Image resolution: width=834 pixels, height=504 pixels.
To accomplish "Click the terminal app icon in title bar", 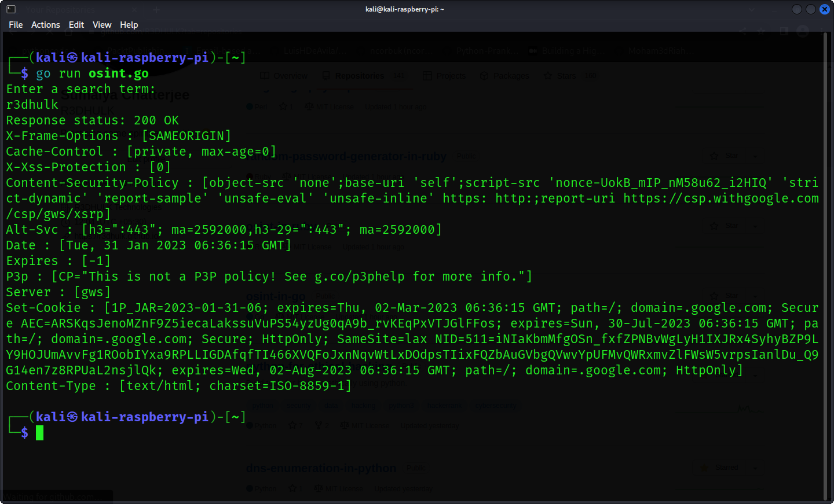I will 11,9.
